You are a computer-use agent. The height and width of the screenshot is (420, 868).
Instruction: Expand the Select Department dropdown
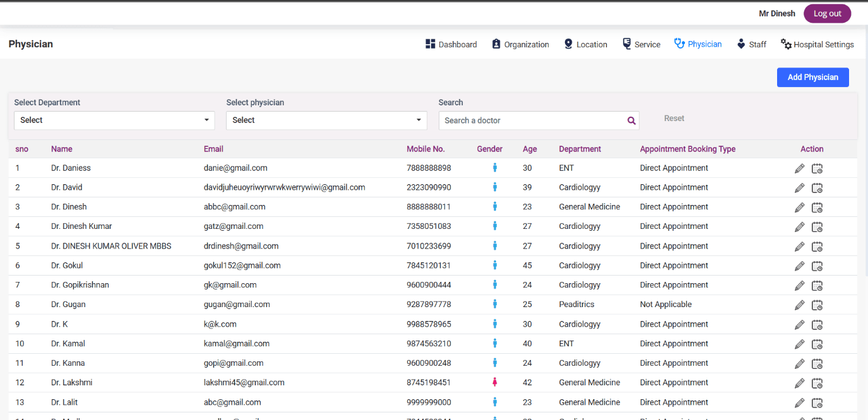pos(114,120)
